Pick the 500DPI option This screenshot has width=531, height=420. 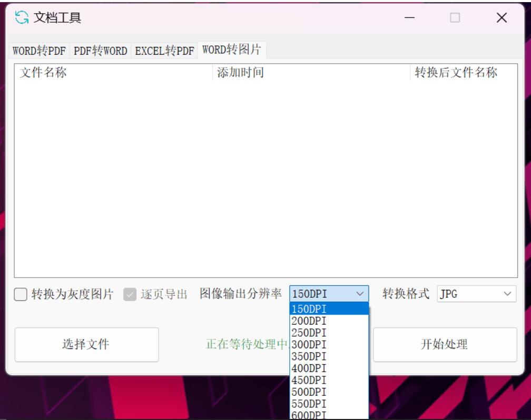329,392
